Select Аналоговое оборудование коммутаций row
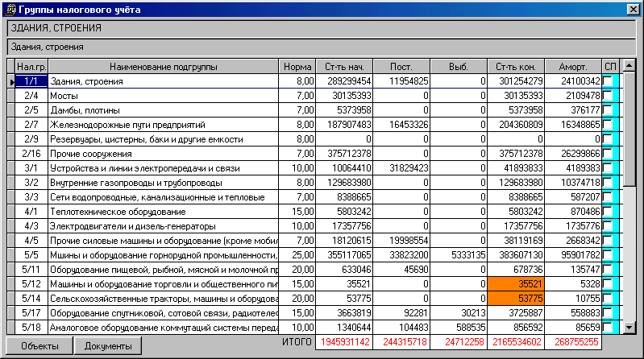Image resolution: width=644 pixels, height=359 pixels. (164, 328)
